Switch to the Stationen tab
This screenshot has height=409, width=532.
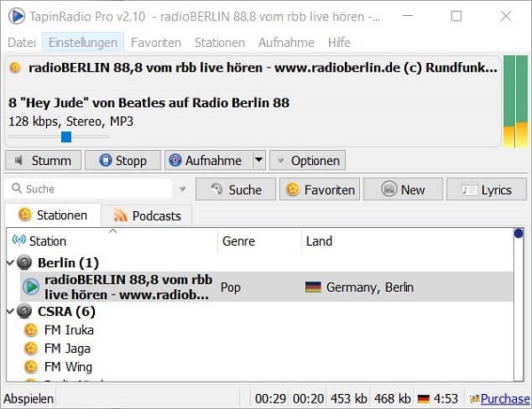coord(53,216)
